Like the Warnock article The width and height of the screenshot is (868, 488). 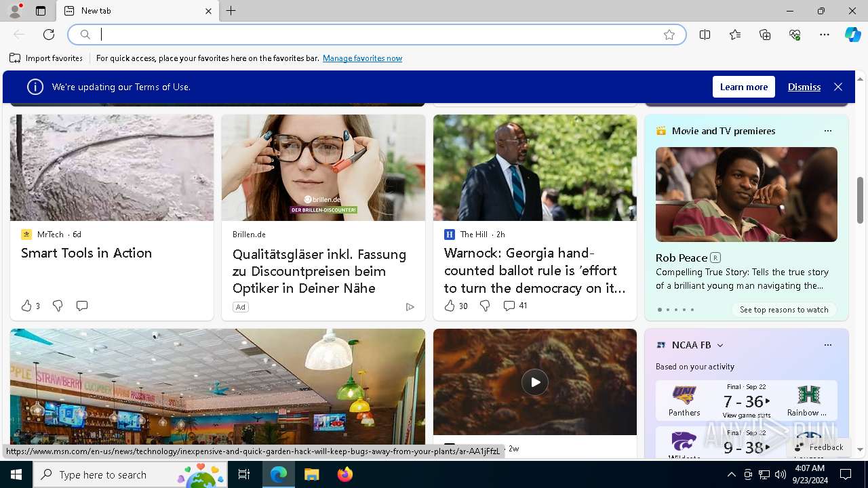coord(450,306)
